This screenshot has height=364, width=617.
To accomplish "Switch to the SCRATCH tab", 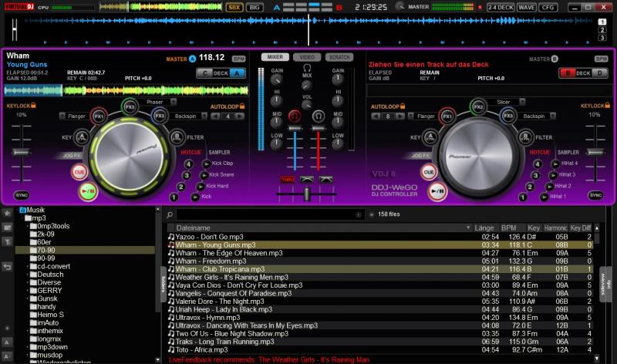I will [339, 57].
